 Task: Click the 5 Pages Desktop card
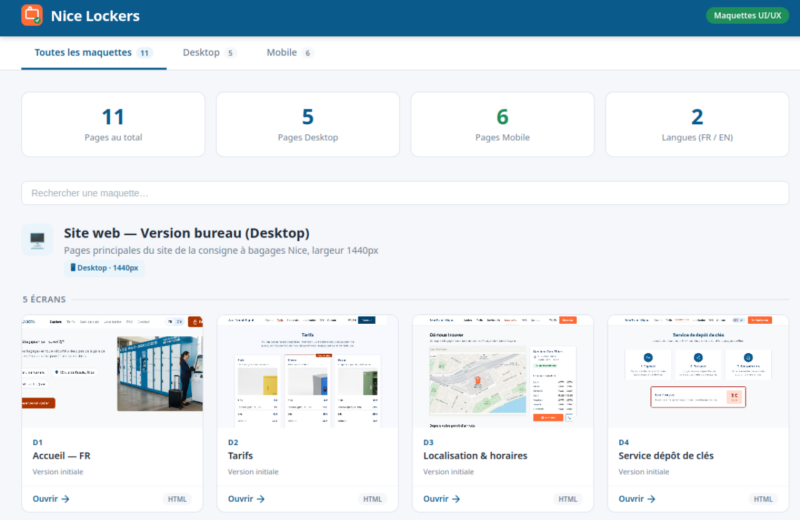308,125
